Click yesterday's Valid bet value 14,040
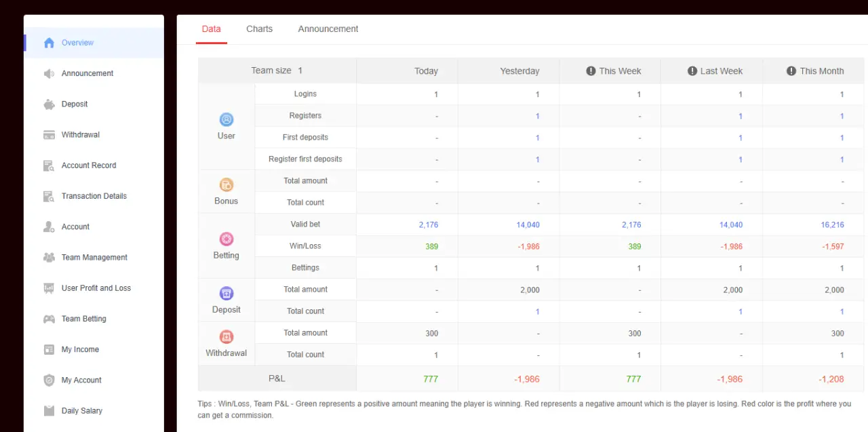This screenshot has height=432, width=868. tap(528, 224)
